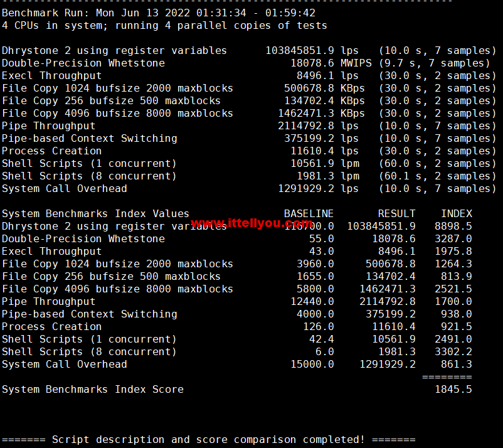Click the System Benchmarks Index Values heading
The image size is (503, 448).
(95, 214)
